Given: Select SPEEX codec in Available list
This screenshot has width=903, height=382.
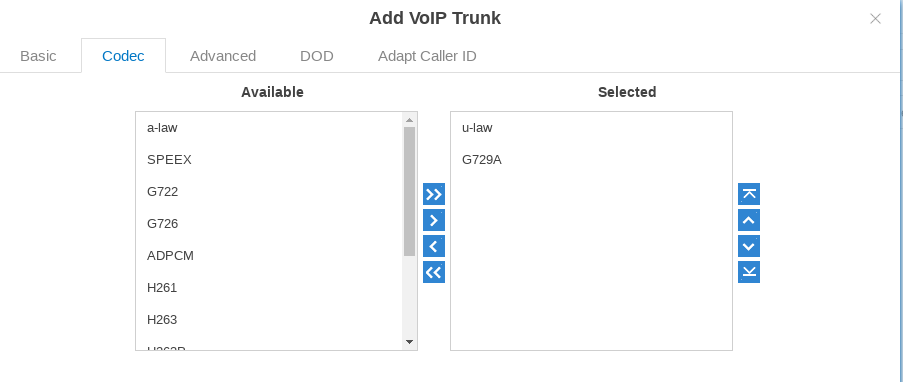Looking at the screenshot, I should point(269,160).
